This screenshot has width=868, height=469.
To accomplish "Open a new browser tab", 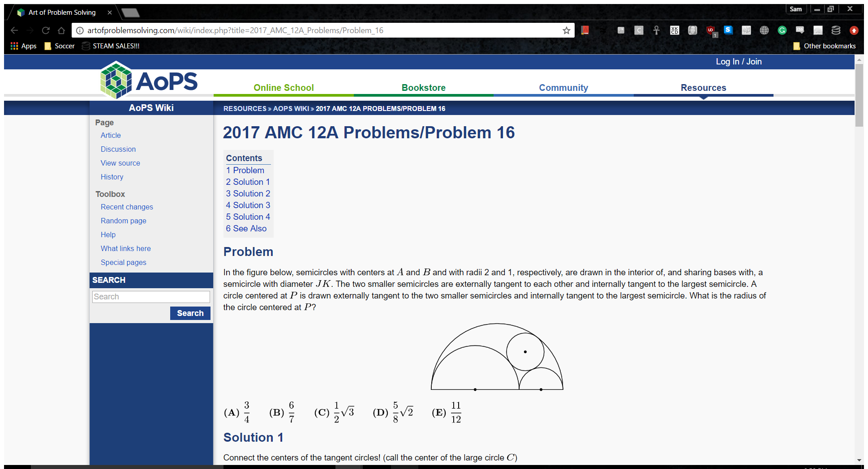I will [130, 13].
